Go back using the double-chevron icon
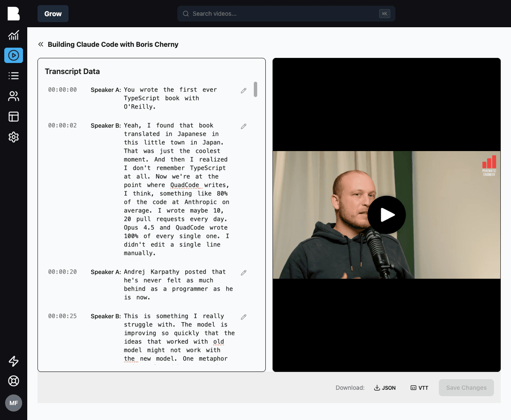The height and width of the screenshot is (420, 511). (x=41, y=44)
